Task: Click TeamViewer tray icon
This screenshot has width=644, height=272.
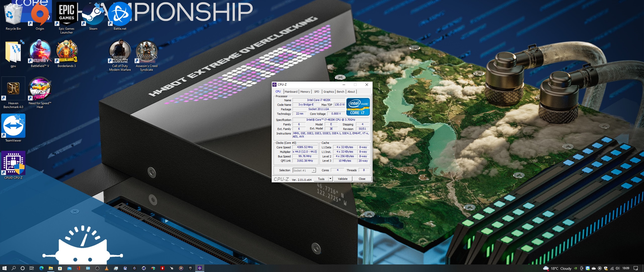Action: pyautogui.click(x=588, y=268)
